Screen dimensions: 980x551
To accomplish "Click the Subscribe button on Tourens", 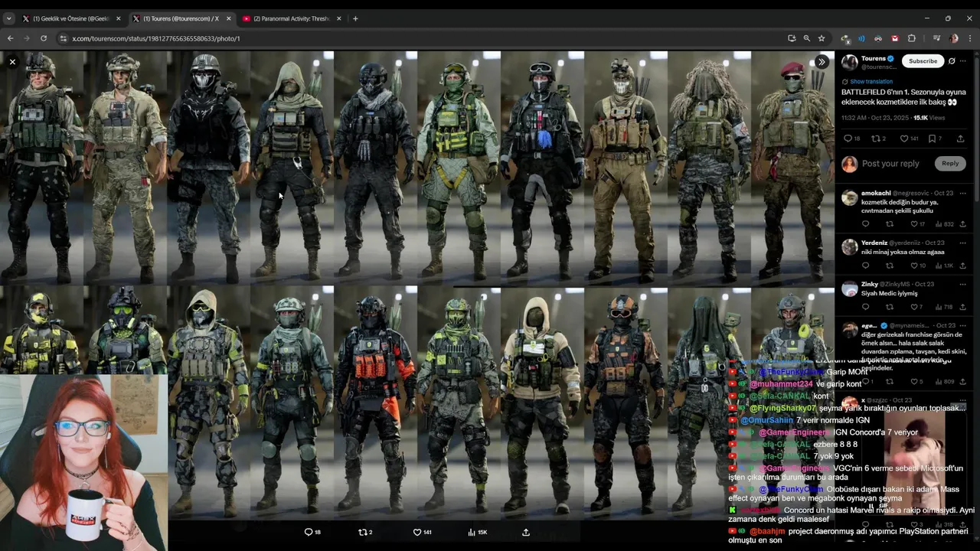I will tap(923, 61).
